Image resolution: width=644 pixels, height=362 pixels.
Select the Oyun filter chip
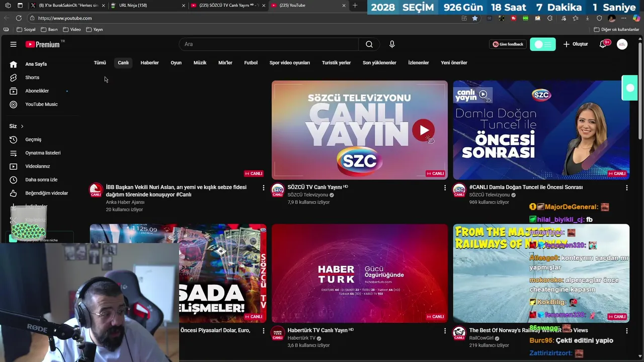pyautogui.click(x=176, y=63)
